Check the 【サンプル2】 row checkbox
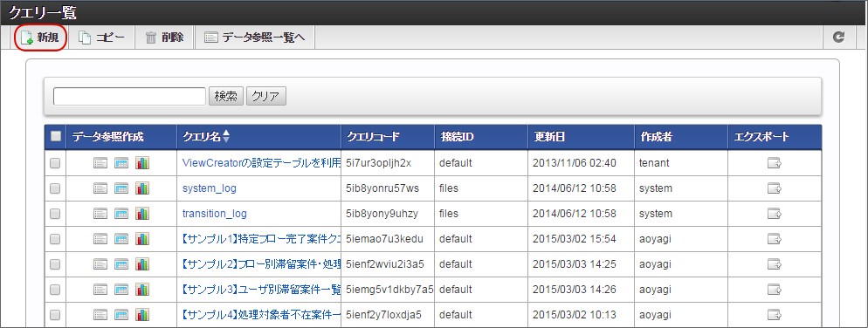868x328 pixels. click(55, 264)
